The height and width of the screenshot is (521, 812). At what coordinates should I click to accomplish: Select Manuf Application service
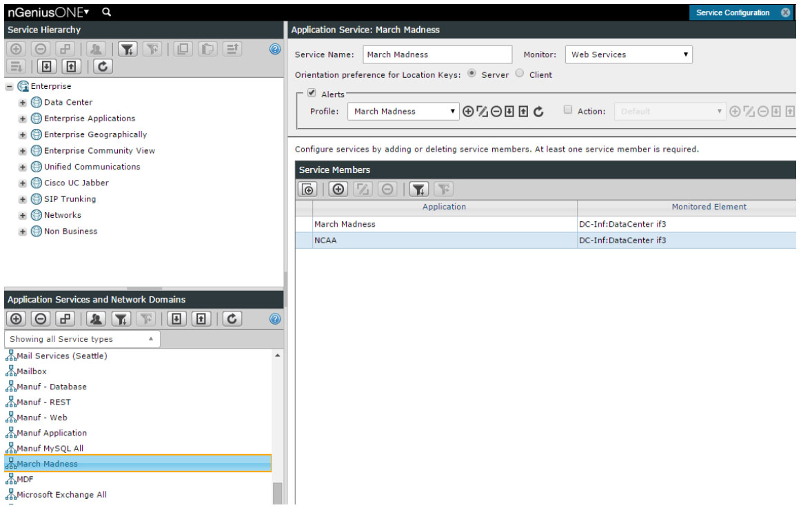pos(52,433)
